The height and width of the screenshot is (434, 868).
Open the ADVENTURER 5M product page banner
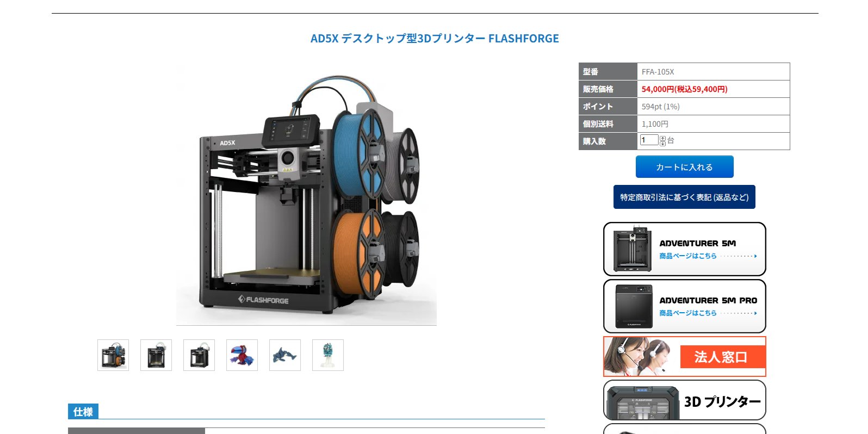coord(685,249)
